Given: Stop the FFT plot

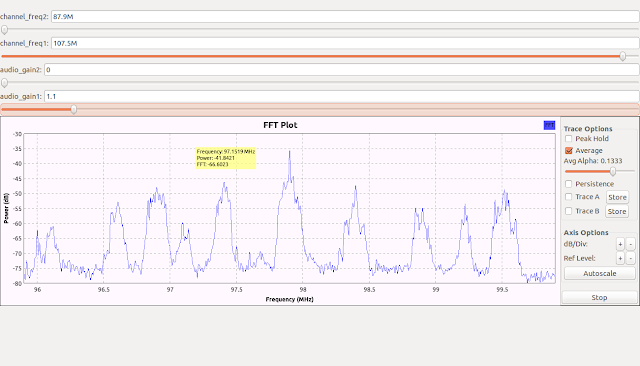Looking at the screenshot, I should (599, 297).
